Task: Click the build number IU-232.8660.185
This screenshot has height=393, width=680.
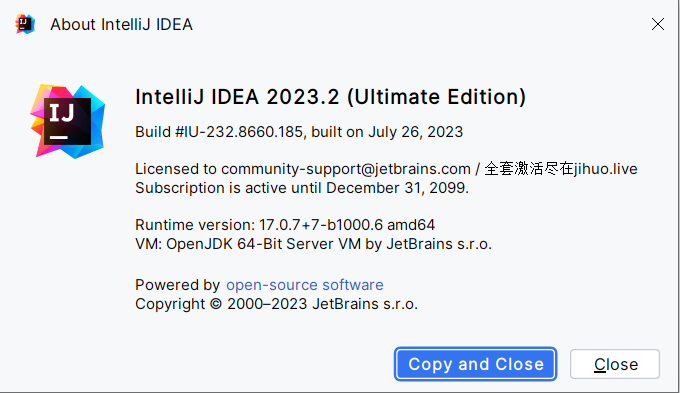Action: pos(244,132)
